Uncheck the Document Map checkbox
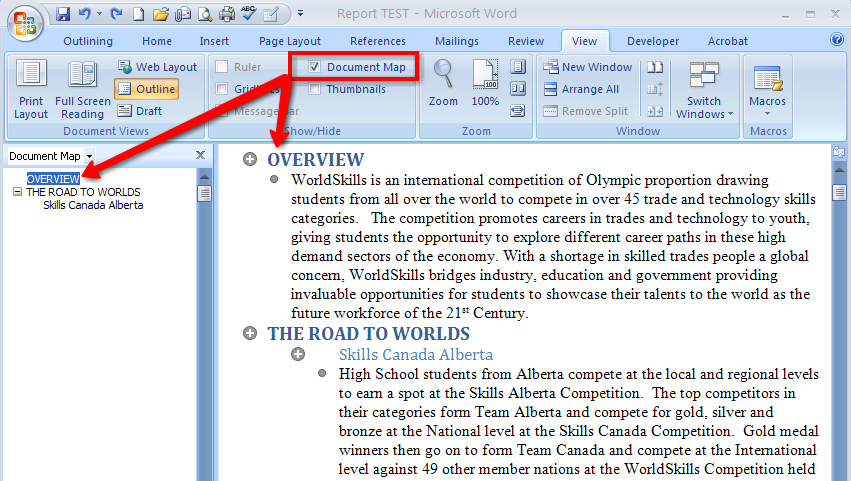Viewport: 851px width, 481px height. pyautogui.click(x=314, y=67)
